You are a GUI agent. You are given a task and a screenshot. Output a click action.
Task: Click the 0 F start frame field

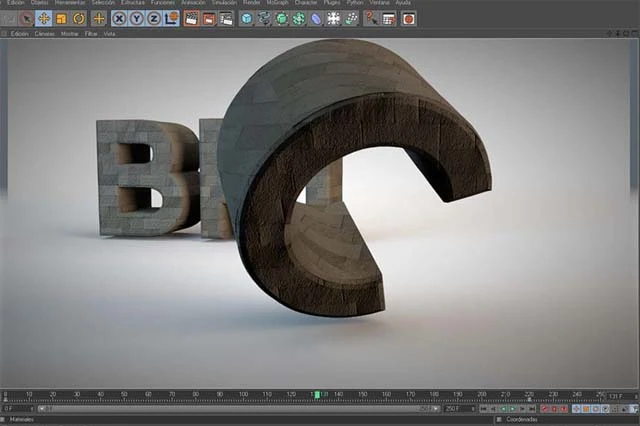click(x=16, y=408)
